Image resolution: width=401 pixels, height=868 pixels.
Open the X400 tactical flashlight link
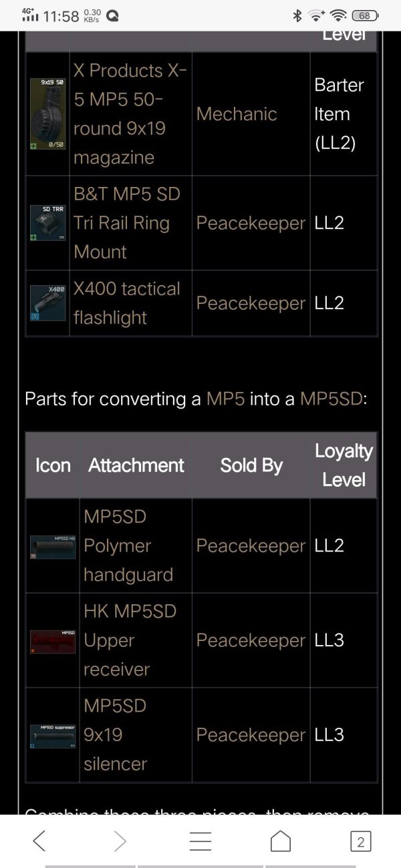127,303
